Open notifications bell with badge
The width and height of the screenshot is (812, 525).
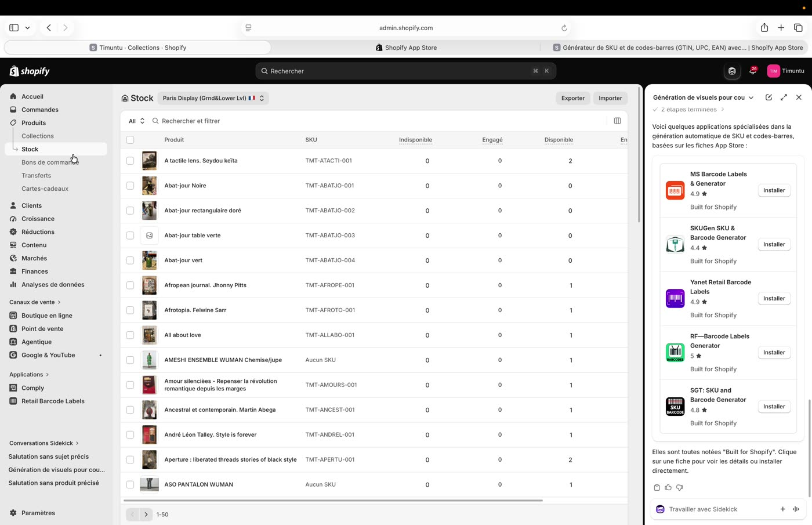(x=753, y=71)
